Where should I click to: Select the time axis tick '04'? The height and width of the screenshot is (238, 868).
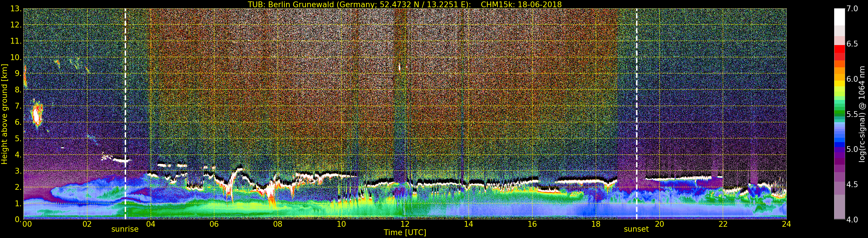(151, 224)
